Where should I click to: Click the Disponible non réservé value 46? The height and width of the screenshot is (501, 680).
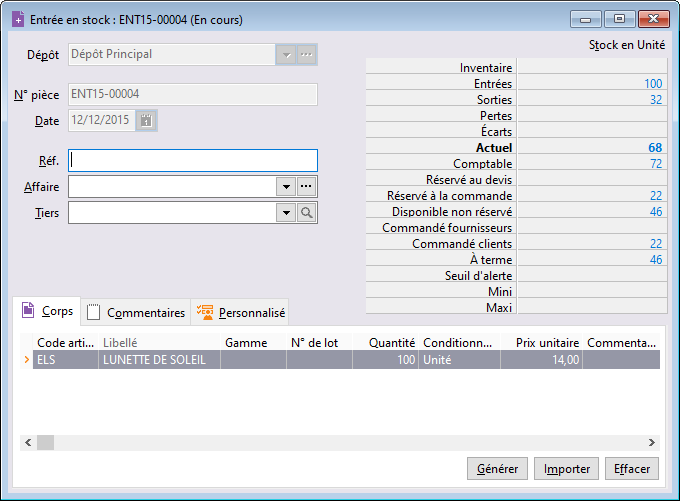click(656, 212)
